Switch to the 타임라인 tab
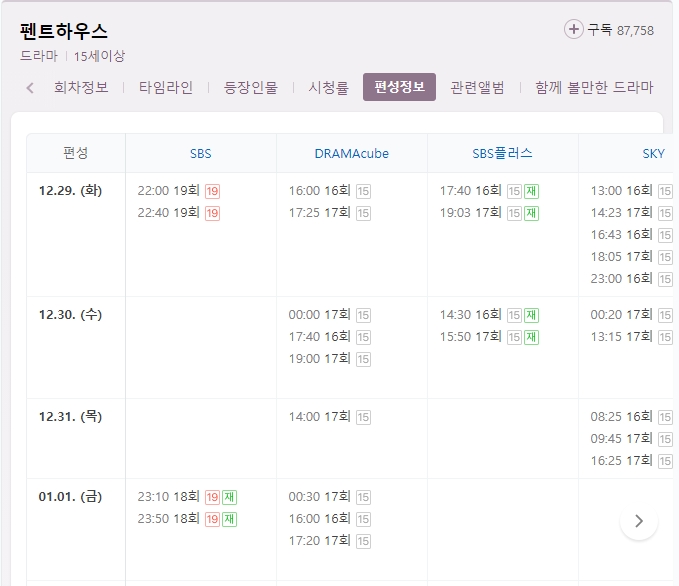The image size is (679, 586). click(166, 87)
